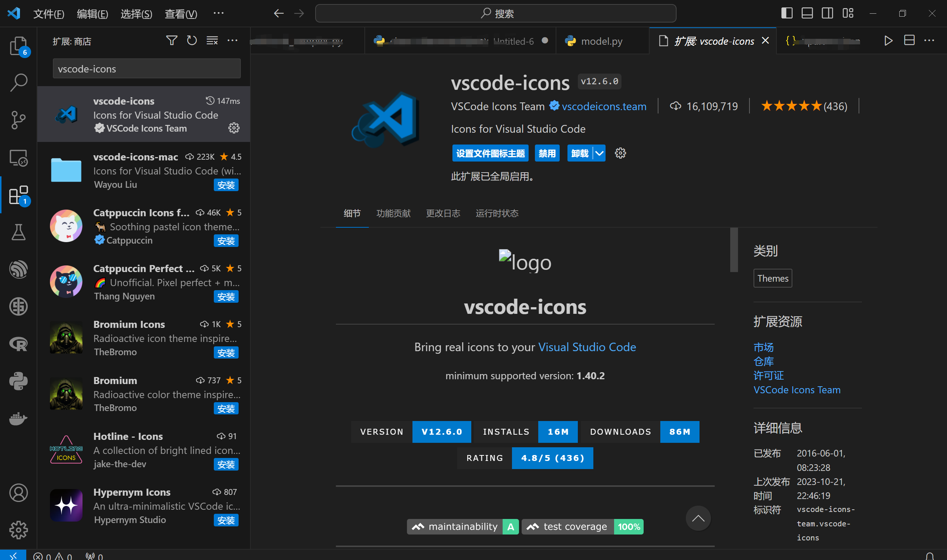The height and width of the screenshot is (560, 947).
Task: Switch to the 运行时状态 tab
Action: (497, 213)
